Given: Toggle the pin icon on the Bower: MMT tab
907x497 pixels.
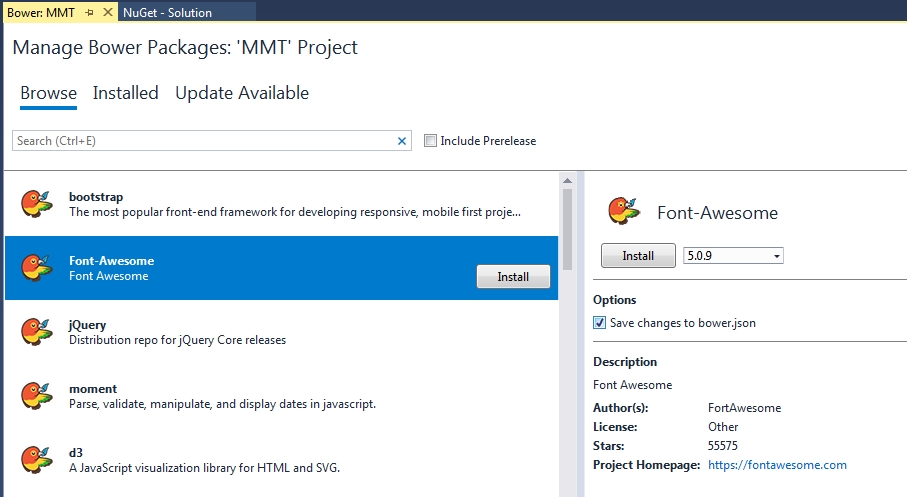Looking at the screenshot, I should coord(89,12).
